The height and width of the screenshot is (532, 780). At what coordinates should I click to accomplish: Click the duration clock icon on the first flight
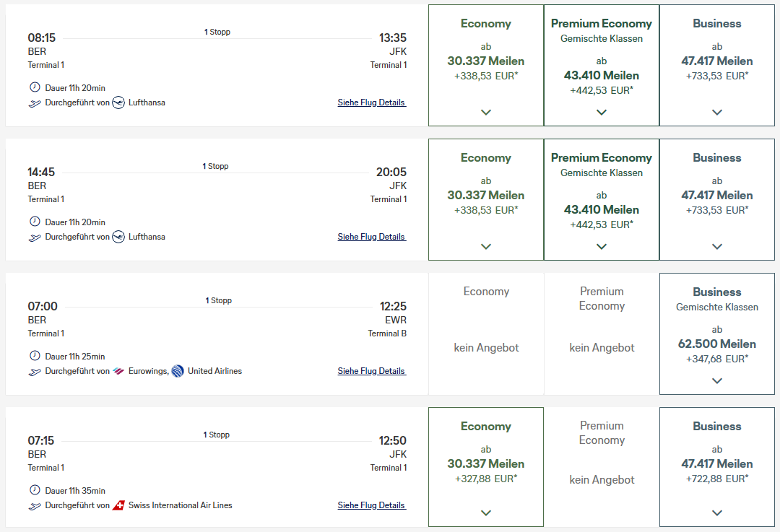(35, 87)
